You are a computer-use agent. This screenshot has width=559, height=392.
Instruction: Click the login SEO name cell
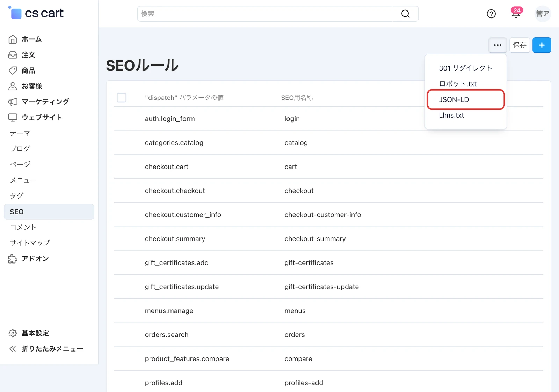coord(292,119)
